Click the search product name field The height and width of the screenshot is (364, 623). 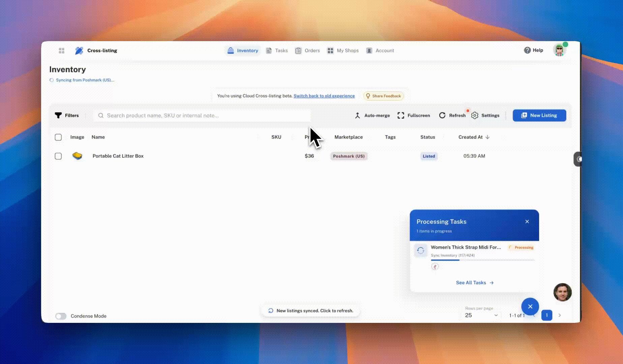tap(202, 116)
